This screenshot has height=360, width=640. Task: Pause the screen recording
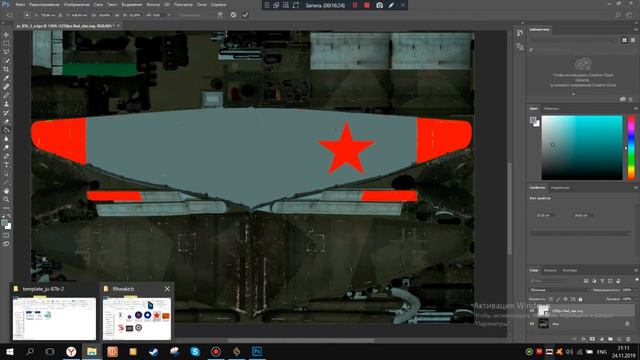pyautogui.click(x=355, y=5)
